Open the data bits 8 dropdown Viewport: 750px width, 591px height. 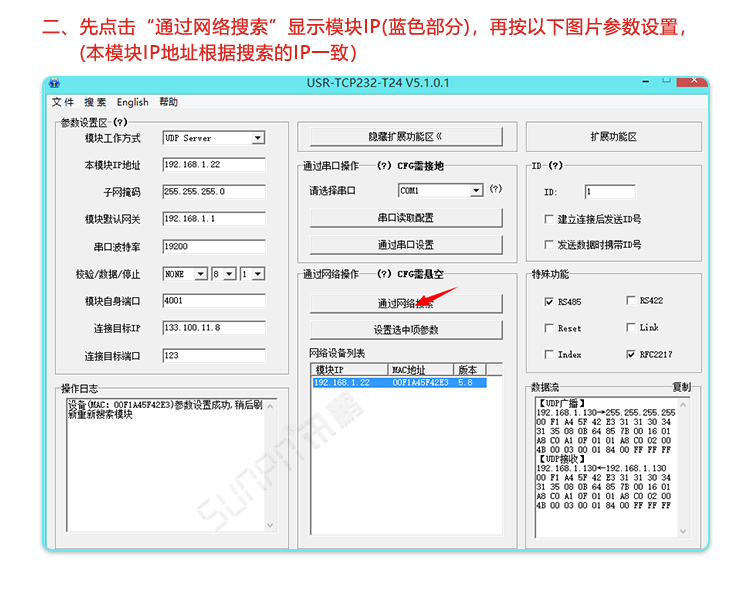pyautogui.click(x=230, y=274)
